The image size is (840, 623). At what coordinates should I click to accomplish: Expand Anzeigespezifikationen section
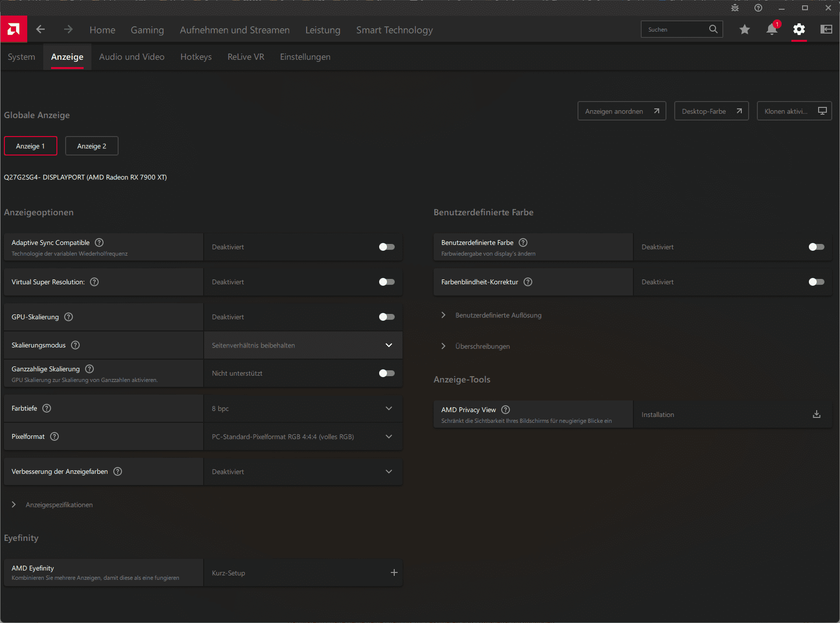tap(52, 505)
